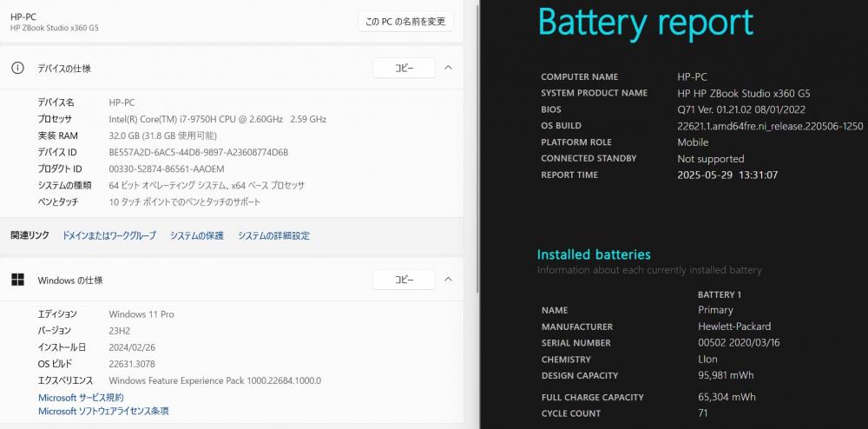The height and width of the screenshot is (429, 868).
Task: Open システムの詳細設定 link
Action: (x=274, y=235)
